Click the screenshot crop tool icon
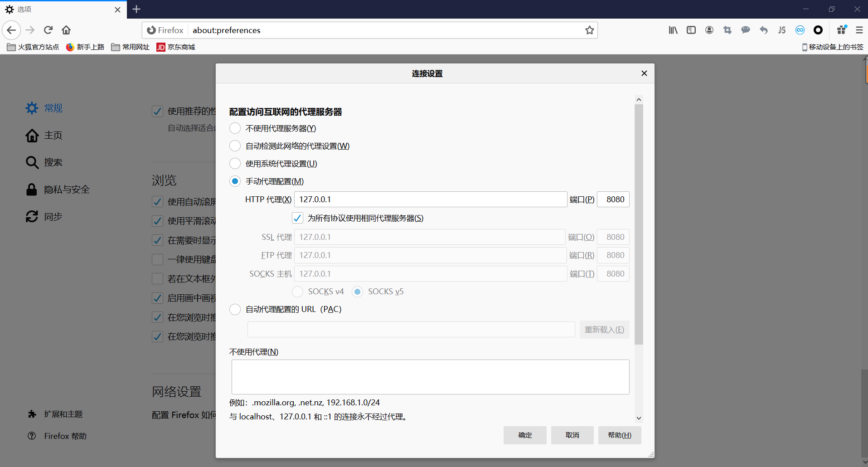The height and width of the screenshot is (467, 868). coord(727,30)
